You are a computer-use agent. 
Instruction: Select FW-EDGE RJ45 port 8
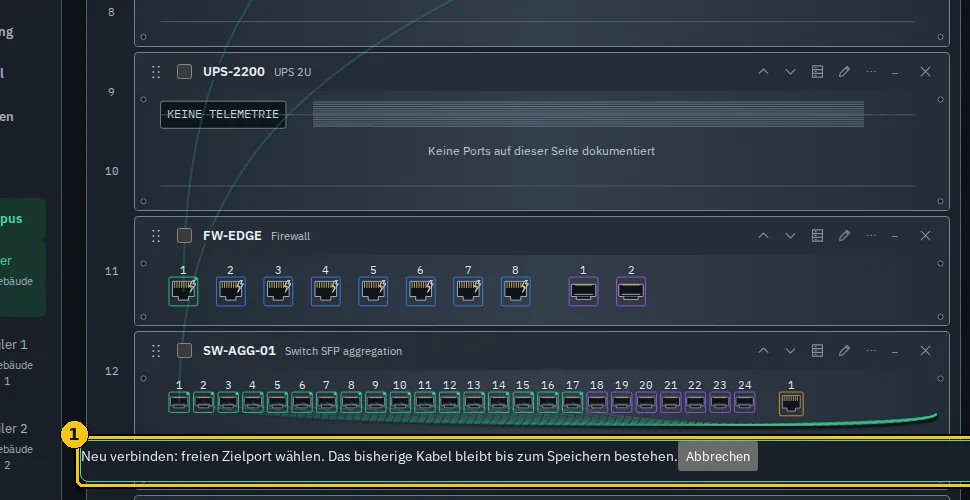click(515, 291)
